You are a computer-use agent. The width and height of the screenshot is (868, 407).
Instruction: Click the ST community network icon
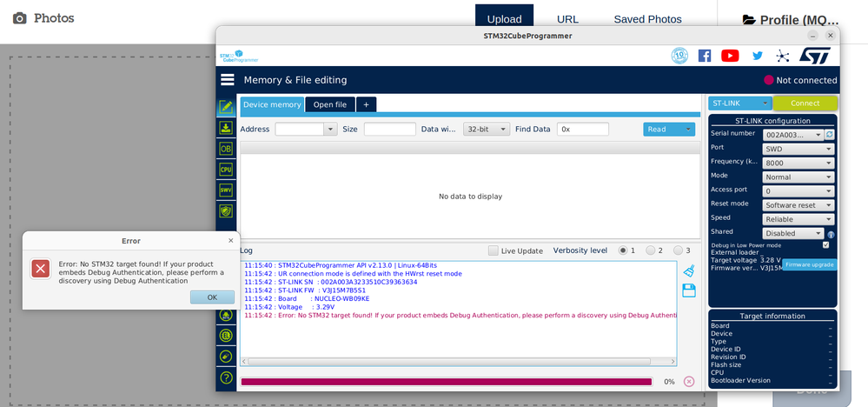pyautogui.click(x=782, y=56)
